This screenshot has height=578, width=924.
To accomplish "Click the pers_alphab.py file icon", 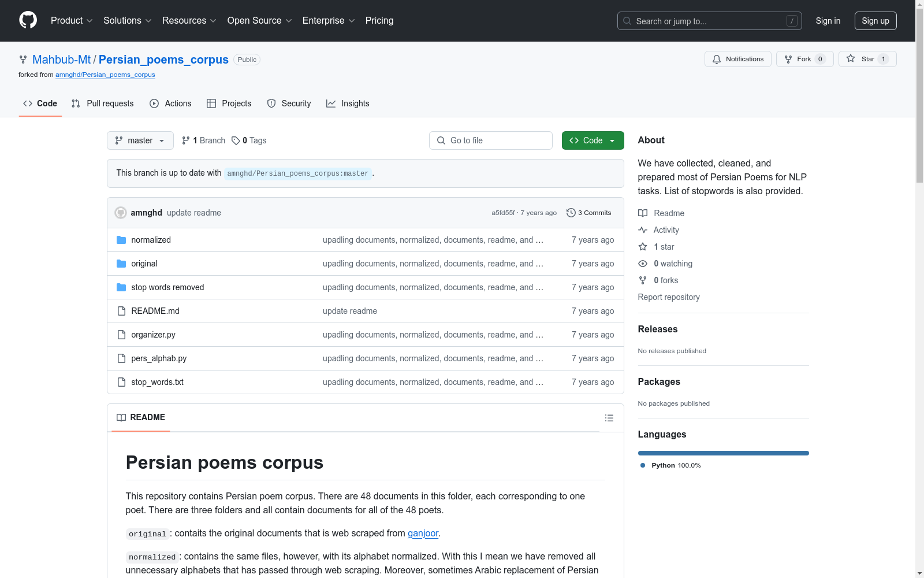I will [121, 358].
